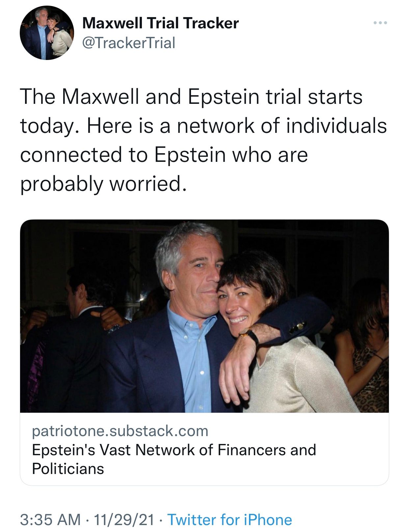Open the three-dot more options menu
Screen dimensions: 409x532
380,23
